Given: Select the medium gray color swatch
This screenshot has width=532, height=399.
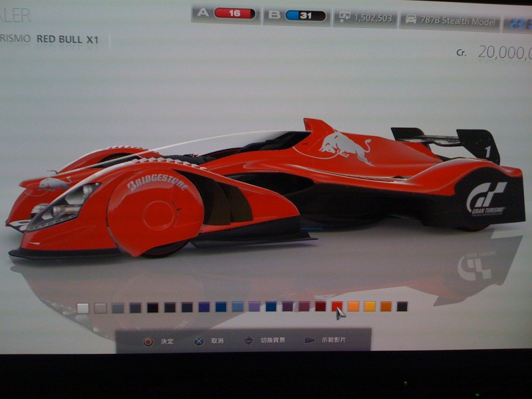Looking at the screenshot, I should point(118,308).
